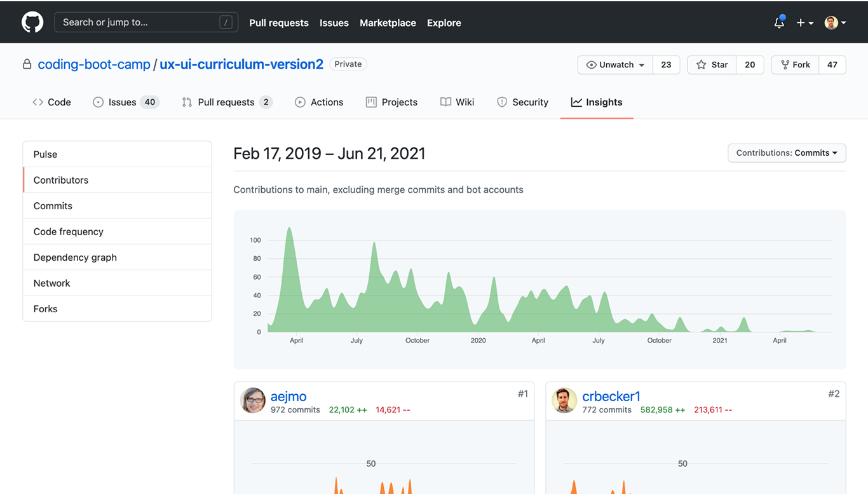The image size is (868, 494).
Task: Click the slash shortcut key icon in search
Action: [x=226, y=22]
